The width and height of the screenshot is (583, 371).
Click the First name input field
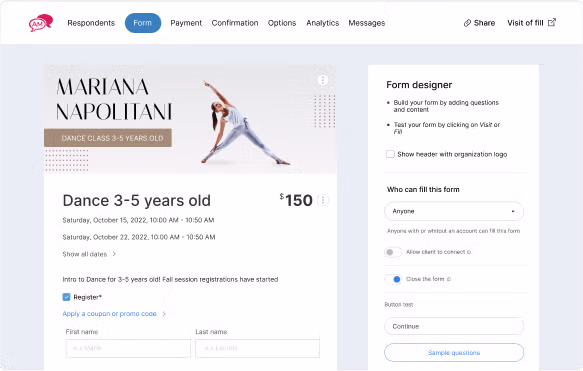[x=128, y=348]
